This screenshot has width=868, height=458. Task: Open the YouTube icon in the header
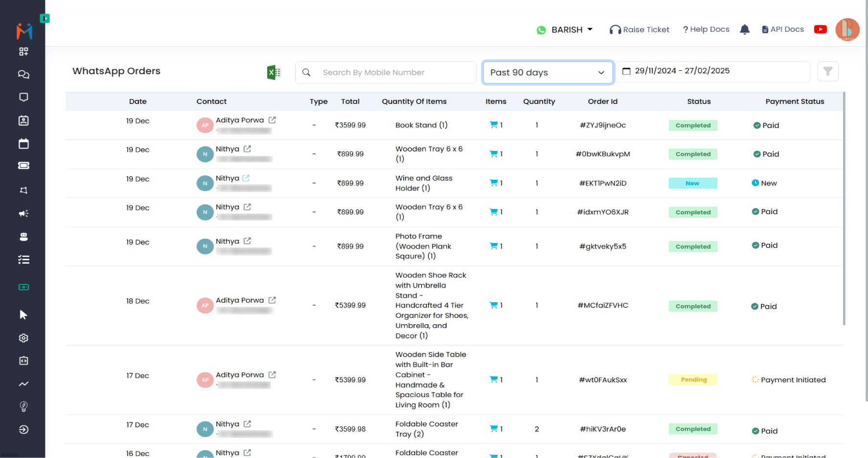(820, 29)
